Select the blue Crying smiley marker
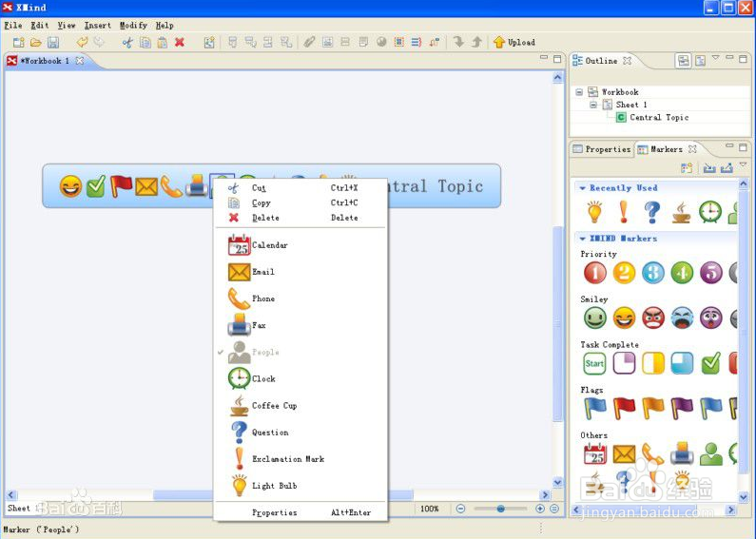 [682, 318]
